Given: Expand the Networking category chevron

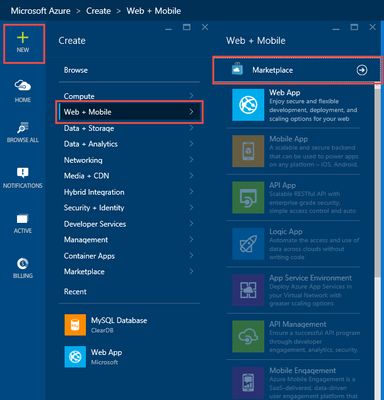Looking at the screenshot, I should pos(191,160).
